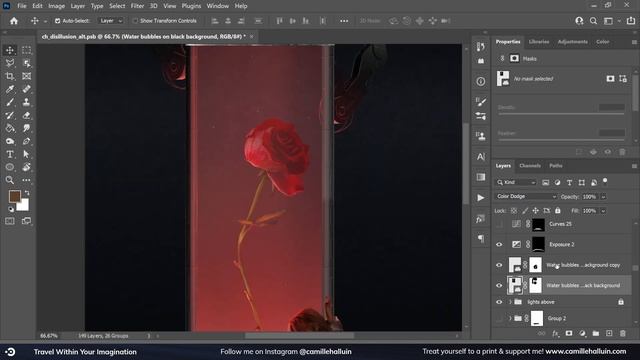The width and height of the screenshot is (640, 360).
Task: Open the Actions play icon panel
Action: coord(481,198)
